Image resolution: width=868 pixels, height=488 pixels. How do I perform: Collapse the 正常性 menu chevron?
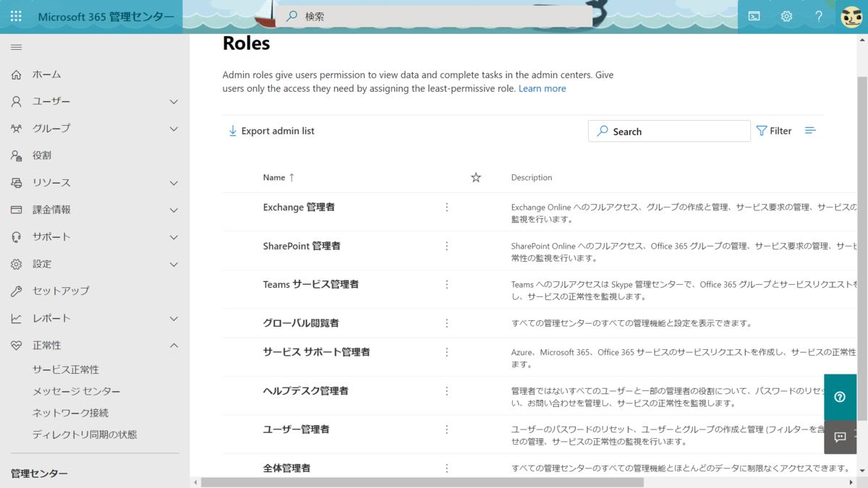174,346
